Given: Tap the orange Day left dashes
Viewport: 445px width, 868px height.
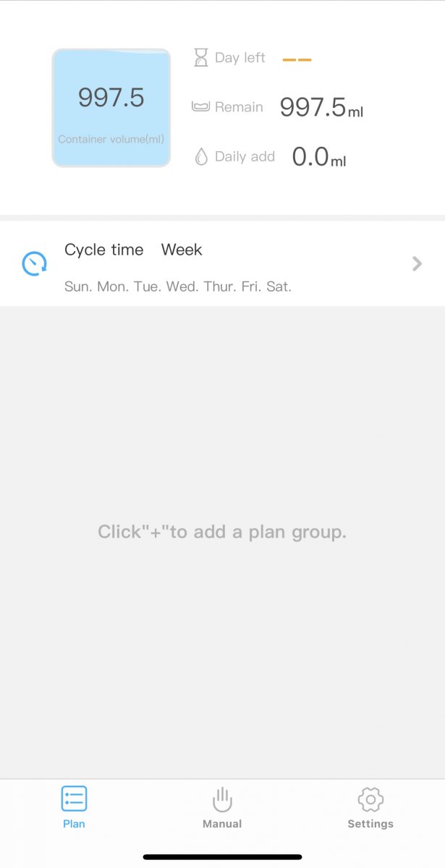Looking at the screenshot, I should (297, 59).
